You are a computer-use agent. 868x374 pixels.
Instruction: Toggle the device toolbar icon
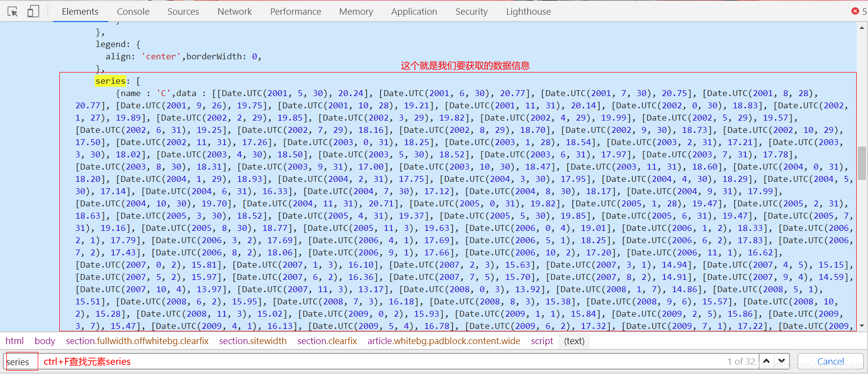click(33, 11)
